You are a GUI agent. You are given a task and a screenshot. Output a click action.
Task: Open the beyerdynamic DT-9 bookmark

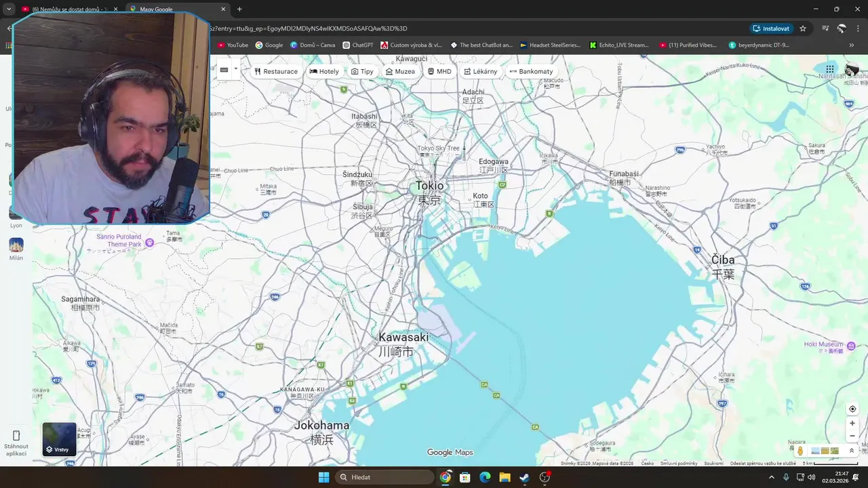759,45
